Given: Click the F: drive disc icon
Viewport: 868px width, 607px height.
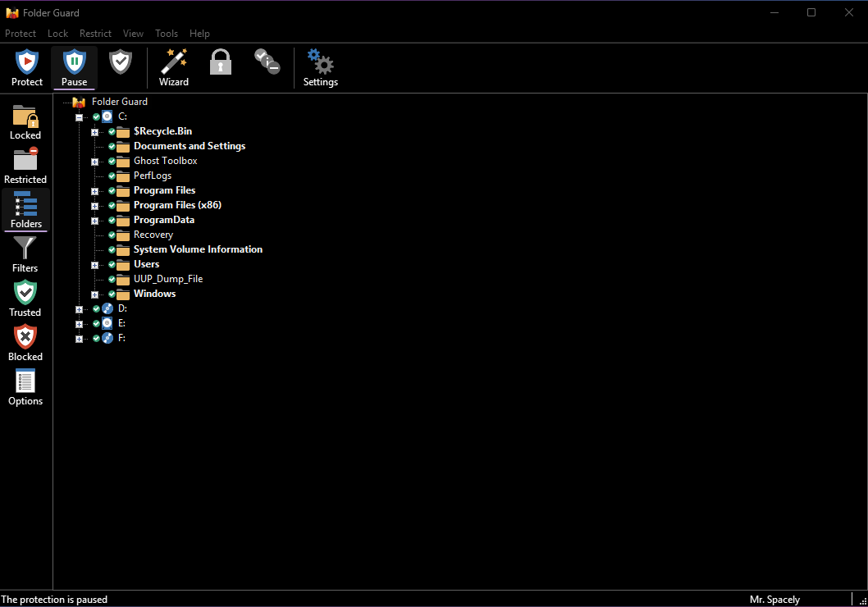Looking at the screenshot, I should pos(107,338).
